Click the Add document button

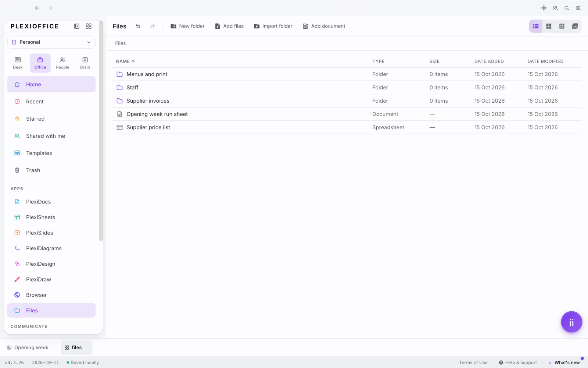pyautogui.click(x=324, y=26)
